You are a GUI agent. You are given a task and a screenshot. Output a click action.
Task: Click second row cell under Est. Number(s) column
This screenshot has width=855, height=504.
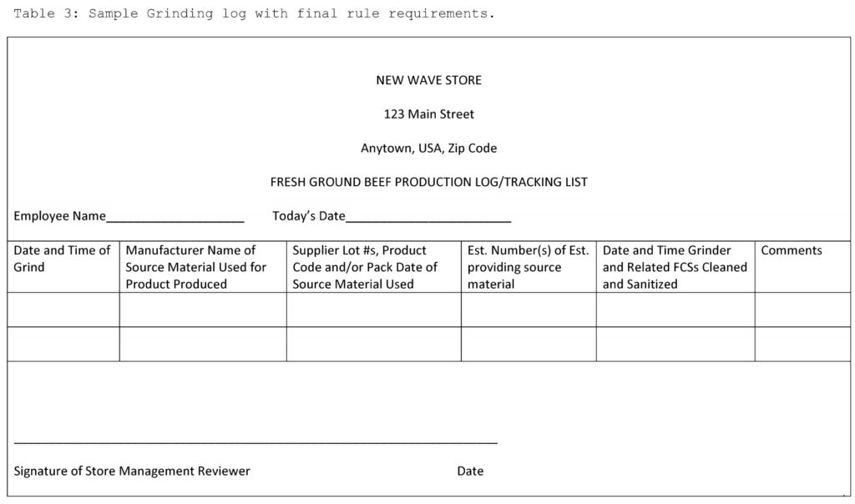tap(529, 344)
